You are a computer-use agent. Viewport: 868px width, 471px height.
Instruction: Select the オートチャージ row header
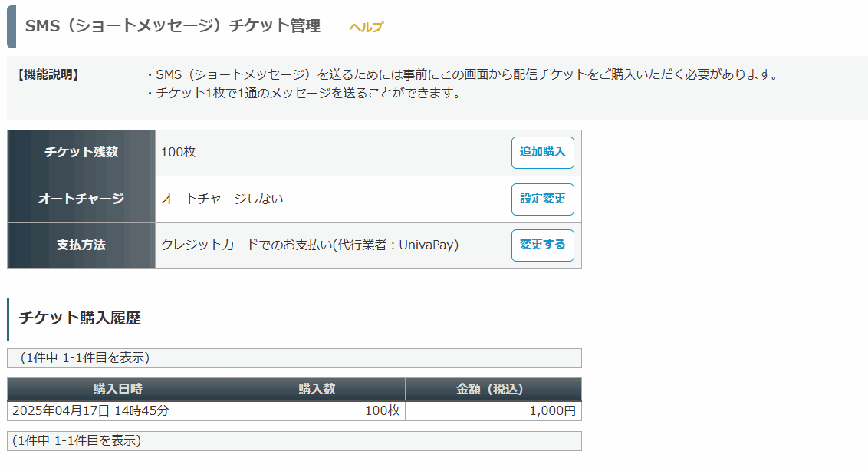coord(81,199)
